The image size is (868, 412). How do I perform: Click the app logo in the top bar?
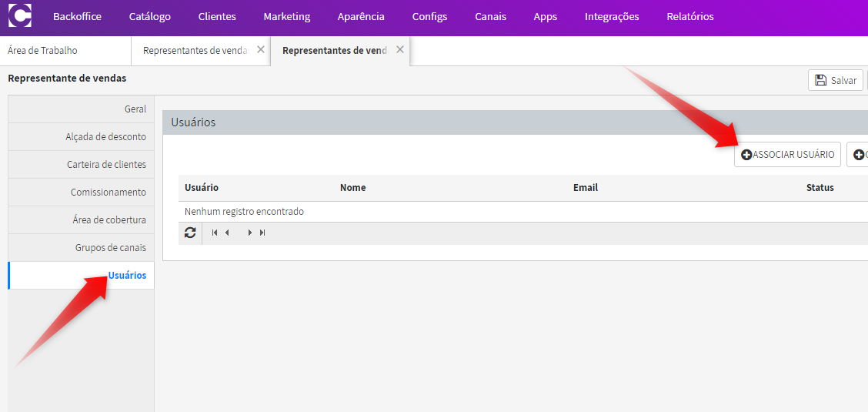click(20, 15)
